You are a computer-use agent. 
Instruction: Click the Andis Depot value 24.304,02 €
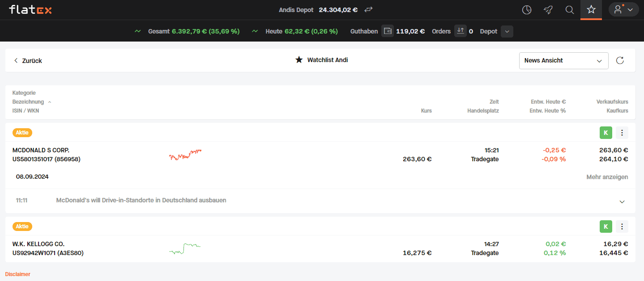point(338,10)
